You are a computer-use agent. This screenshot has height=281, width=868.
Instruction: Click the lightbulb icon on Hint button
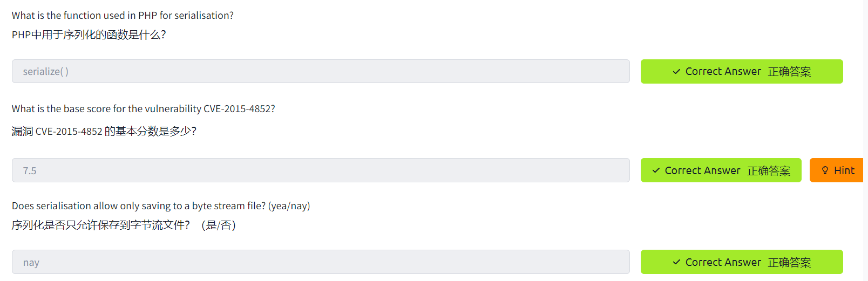[x=825, y=170]
